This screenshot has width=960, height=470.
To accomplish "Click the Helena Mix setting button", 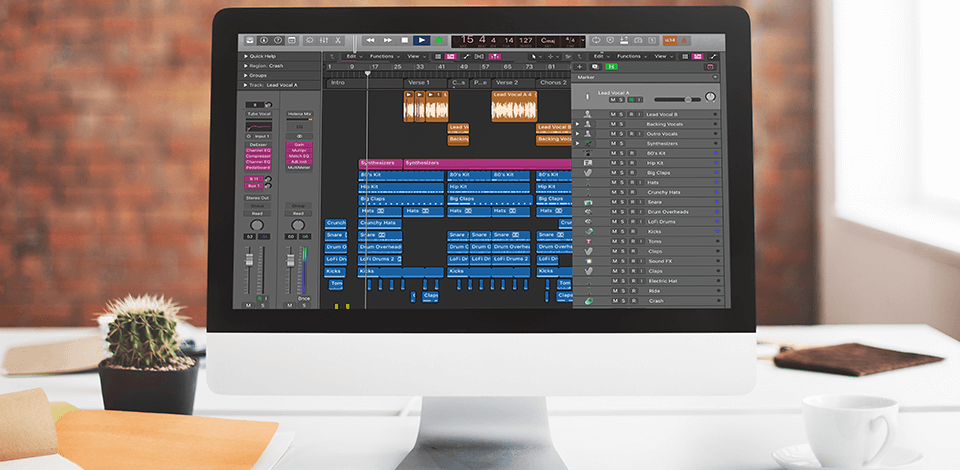I will [x=299, y=114].
